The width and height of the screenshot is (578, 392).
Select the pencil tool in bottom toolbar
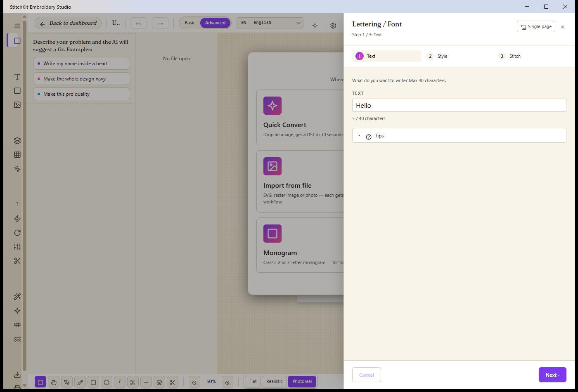click(x=80, y=382)
